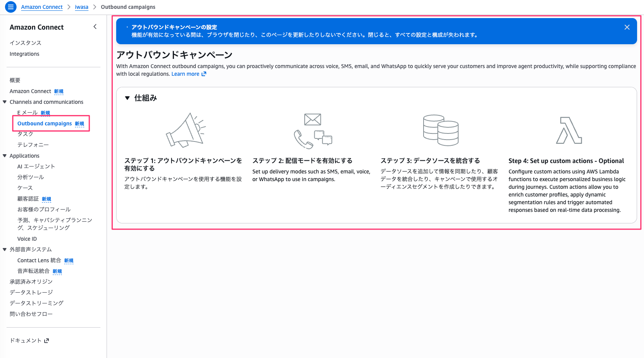The height and width of the screenshot is (358, 644).
Task: Click the external link icon beside ドキュメント
Action: pos(47,341)
